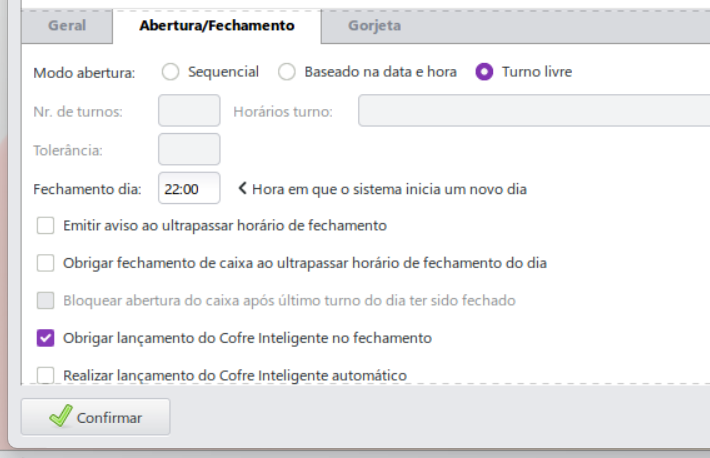The height and width of the screenshot is (458, 710).
Task: Switch to the Geral tab
Action: (67, 26)
